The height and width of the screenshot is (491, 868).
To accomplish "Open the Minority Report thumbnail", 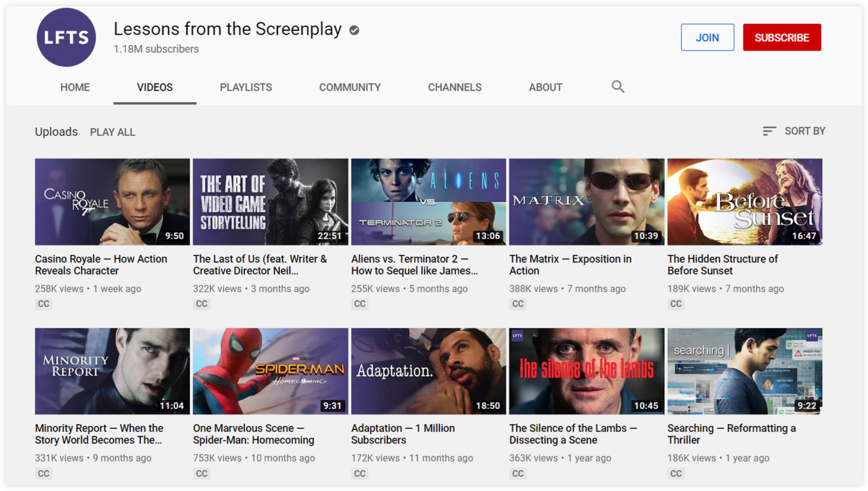I will pos(112,371).
